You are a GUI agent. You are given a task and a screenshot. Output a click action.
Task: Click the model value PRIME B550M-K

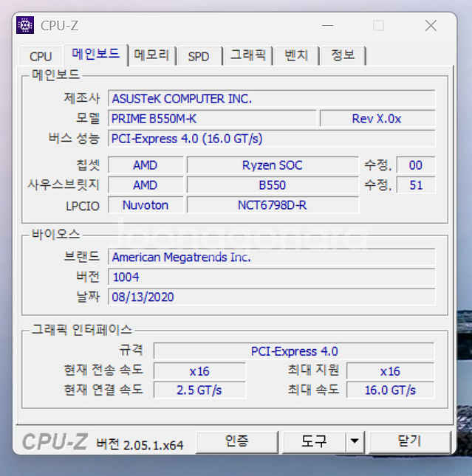tap(212, 118)
